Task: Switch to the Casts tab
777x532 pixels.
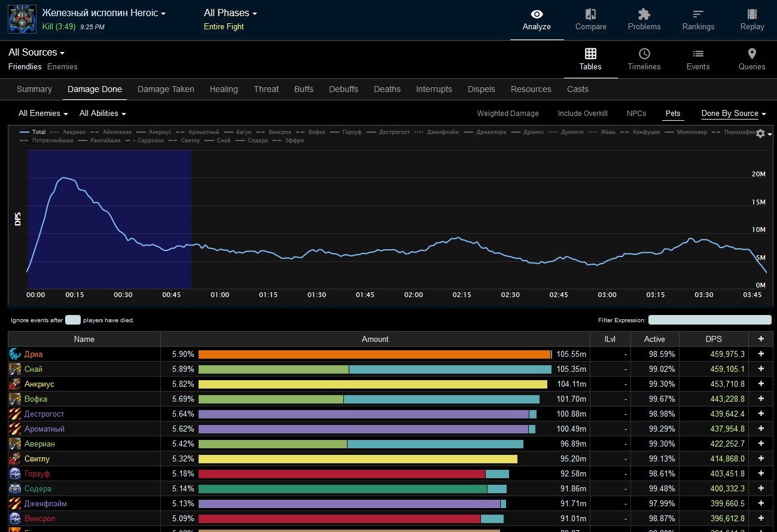Action: [x=578, y=89]
